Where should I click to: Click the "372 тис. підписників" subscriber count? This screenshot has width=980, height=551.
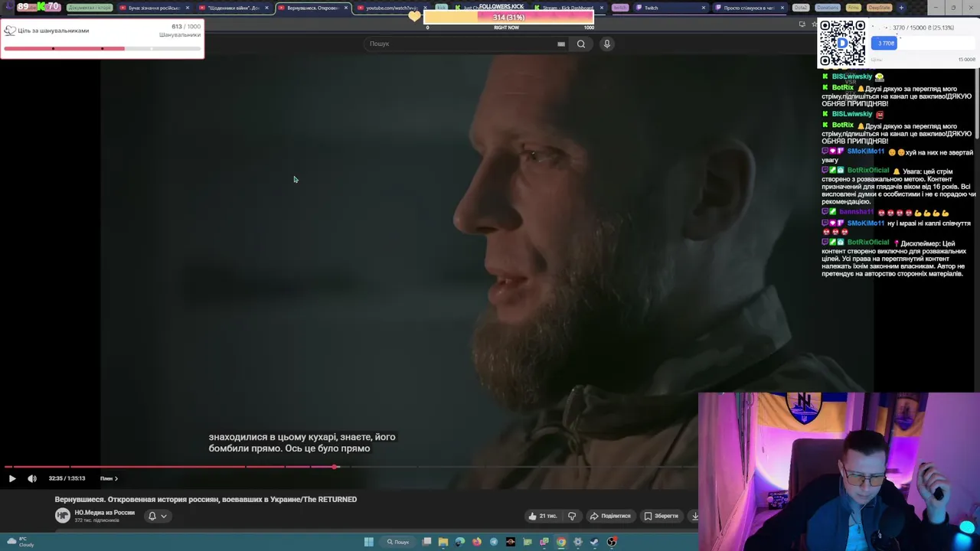coord(96,520)
